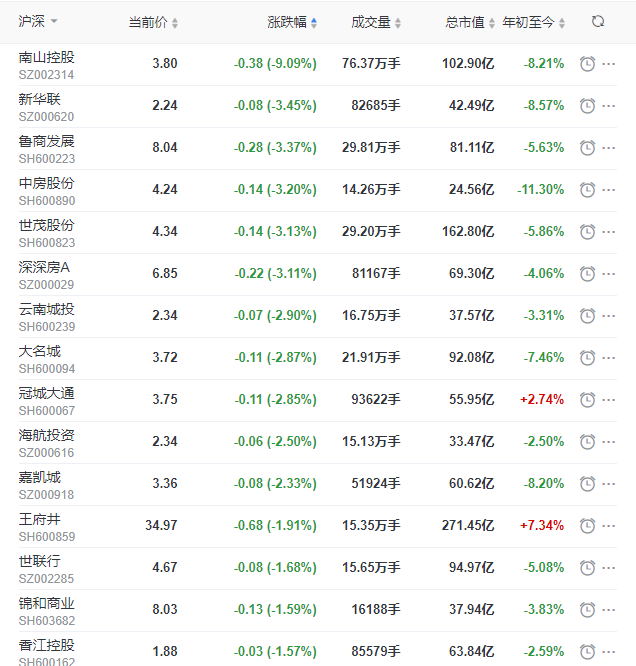Set price alert clock for 新华联
636x666 pixels.
588,106
